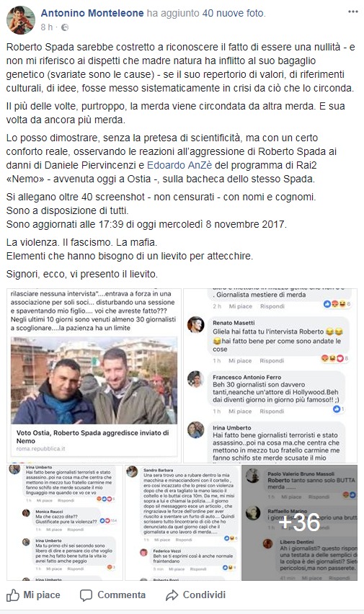The image size is (364, 614).
Task: Click the reaction emojis beside Renato Masetti's comment
Action: click(334, 358)
